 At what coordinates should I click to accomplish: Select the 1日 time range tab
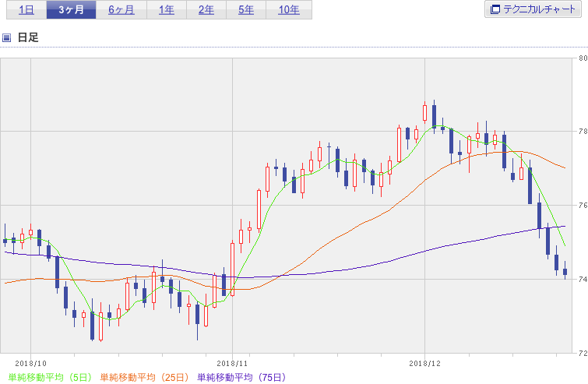tap(26, 9)
